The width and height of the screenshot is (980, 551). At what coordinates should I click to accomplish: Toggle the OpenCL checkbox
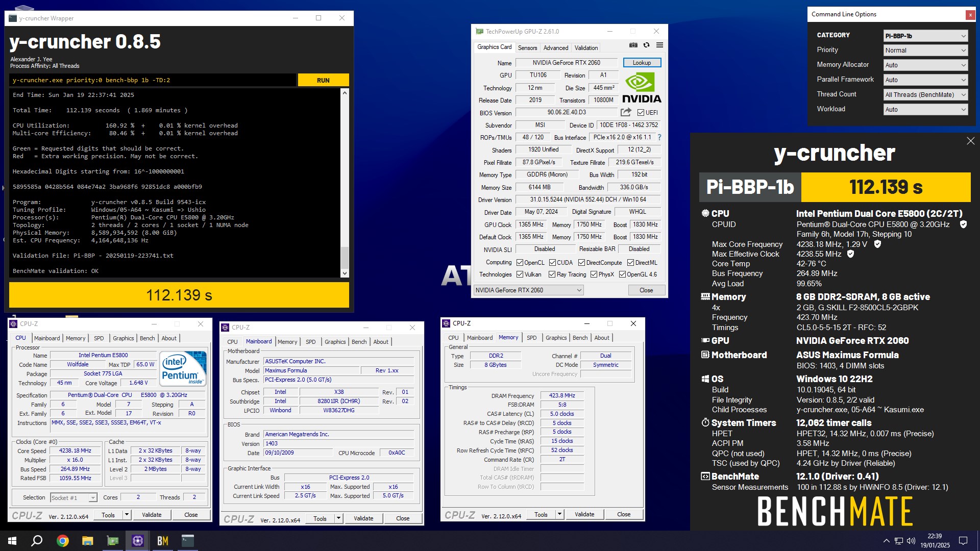point(520,263)
